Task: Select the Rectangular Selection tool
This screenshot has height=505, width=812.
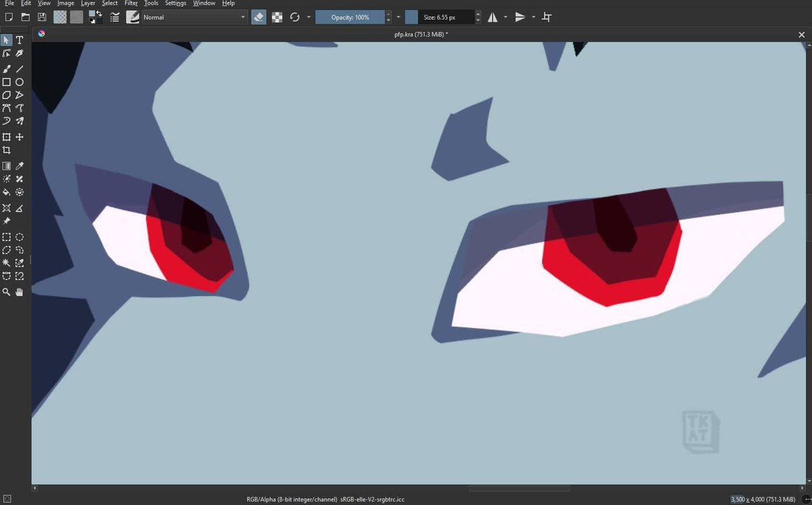Action: (6, 237)
